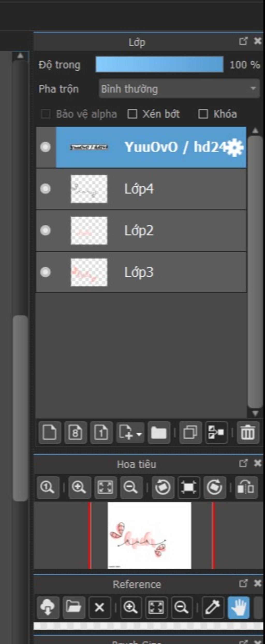The height and width of the screenshot is (644, 265).
Task: Rotate canvas left in Hoa tiêu panel
Action: [163, 487]
